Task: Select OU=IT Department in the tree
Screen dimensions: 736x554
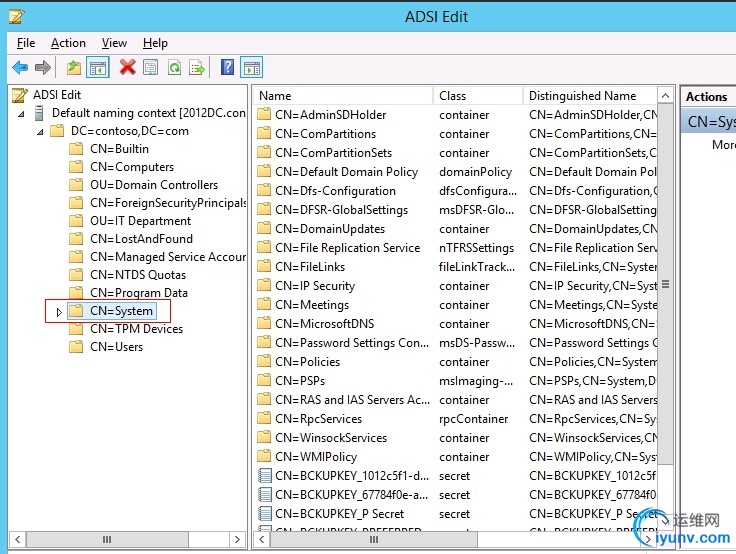Action: pyautogui.click(x=140, y=221)
